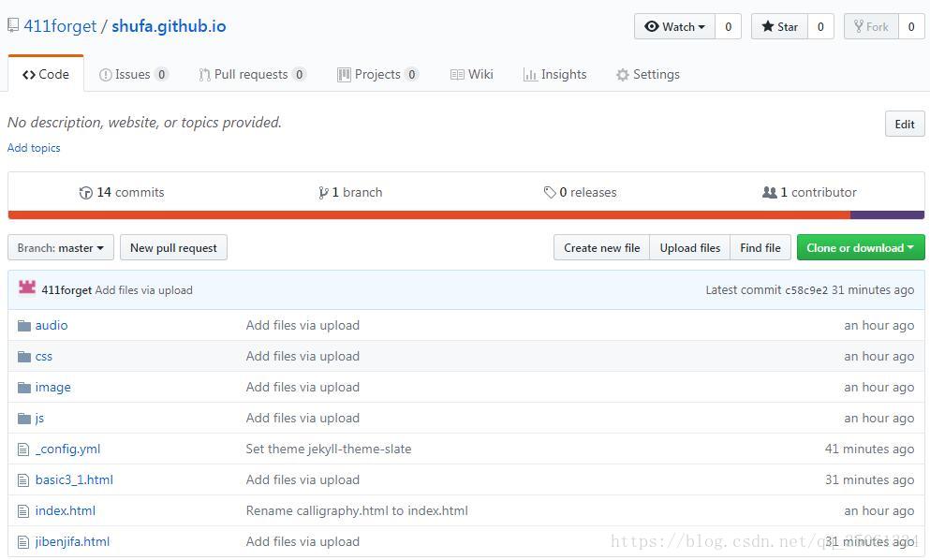Screen dimensions: 930x560
Task: Click the audio folder icon
Action: tap(24, 326)
